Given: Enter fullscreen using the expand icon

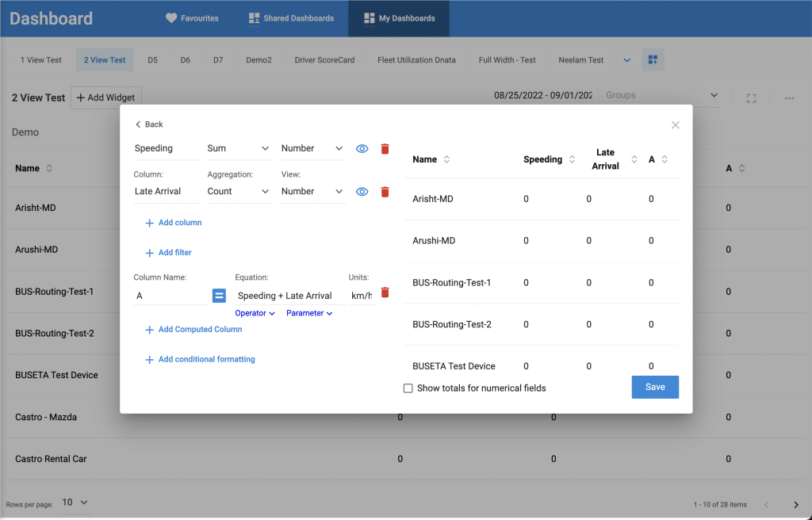Looking at the screenshot, I should (752, 98).
